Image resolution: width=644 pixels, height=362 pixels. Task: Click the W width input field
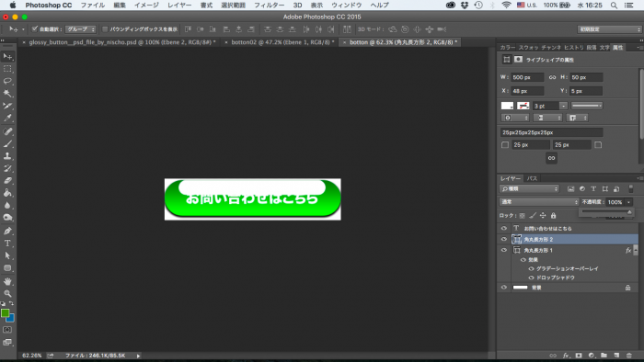[x=527, y=77]
